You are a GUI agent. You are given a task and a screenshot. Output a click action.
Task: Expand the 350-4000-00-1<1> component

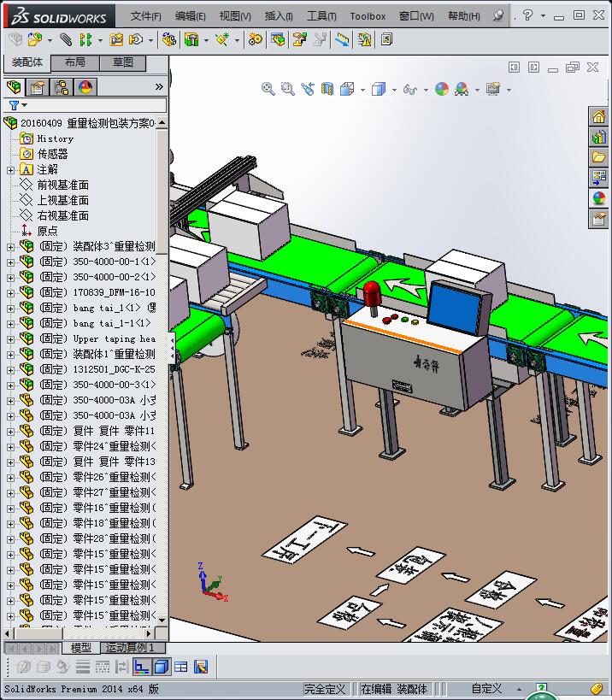click(11, 262)
